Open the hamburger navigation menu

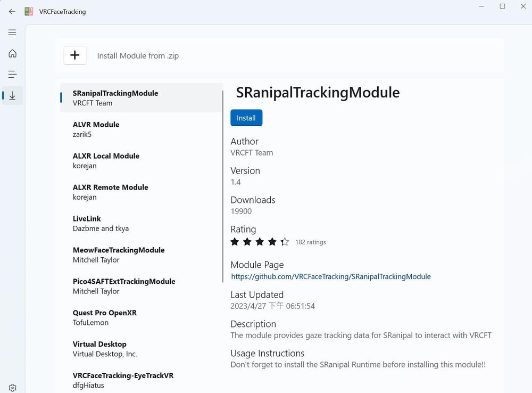coord(12,32)
